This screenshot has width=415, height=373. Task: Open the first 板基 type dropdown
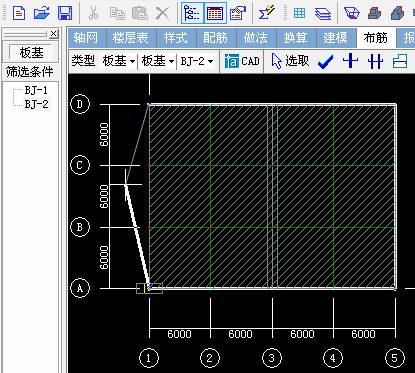(x=118, y=61)
